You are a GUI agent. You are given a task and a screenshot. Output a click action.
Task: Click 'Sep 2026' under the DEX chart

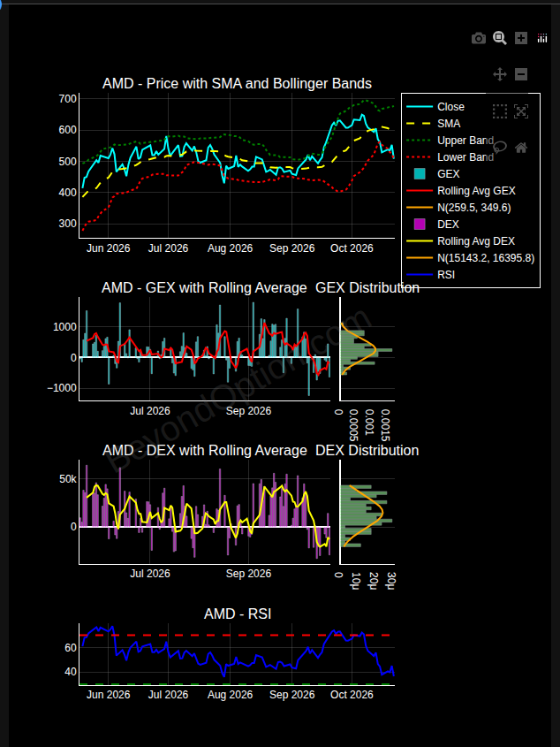pyautogui.click(x=248, y=573)
